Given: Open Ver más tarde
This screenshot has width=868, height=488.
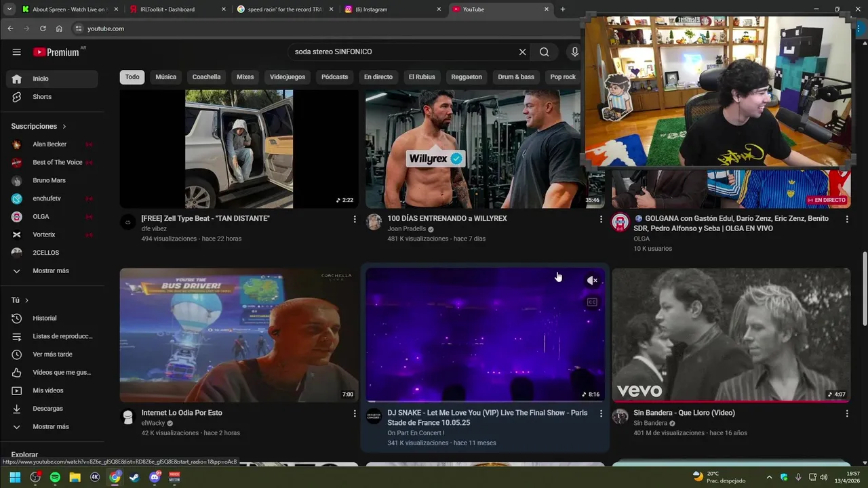Looking at the screenshot, I should click(x=52, y=354).
